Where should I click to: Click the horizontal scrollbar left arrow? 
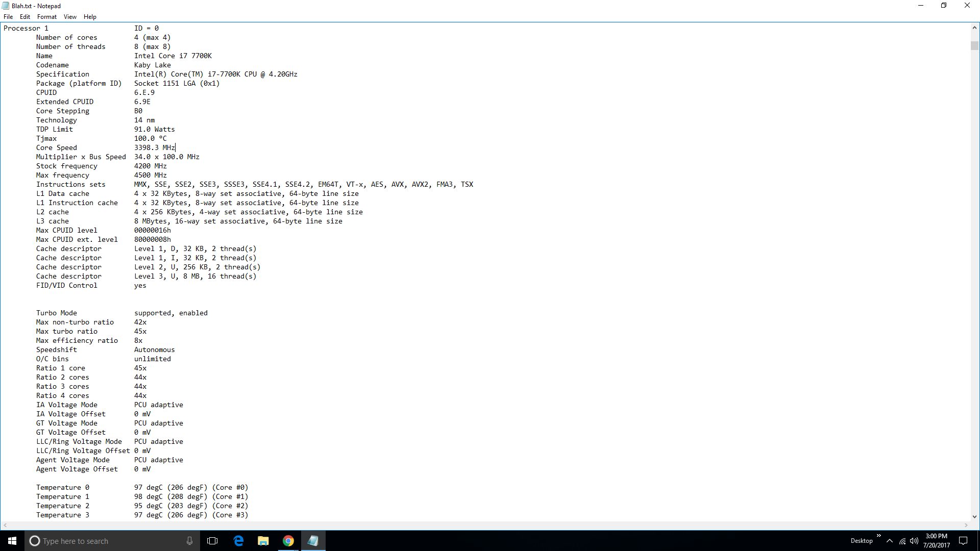click(x=5, y=525)
